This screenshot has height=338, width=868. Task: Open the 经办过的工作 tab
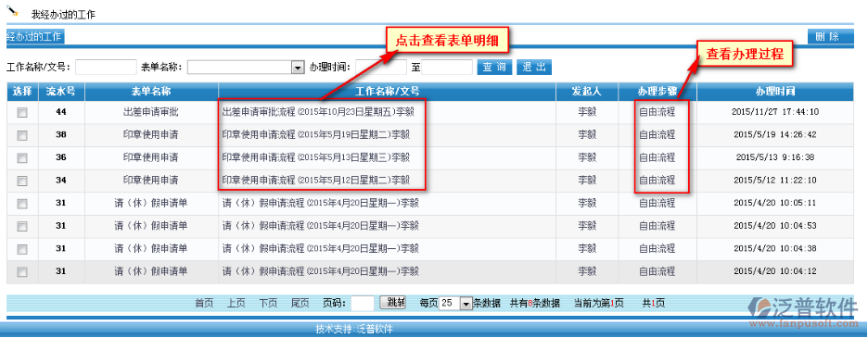point(35,37)
